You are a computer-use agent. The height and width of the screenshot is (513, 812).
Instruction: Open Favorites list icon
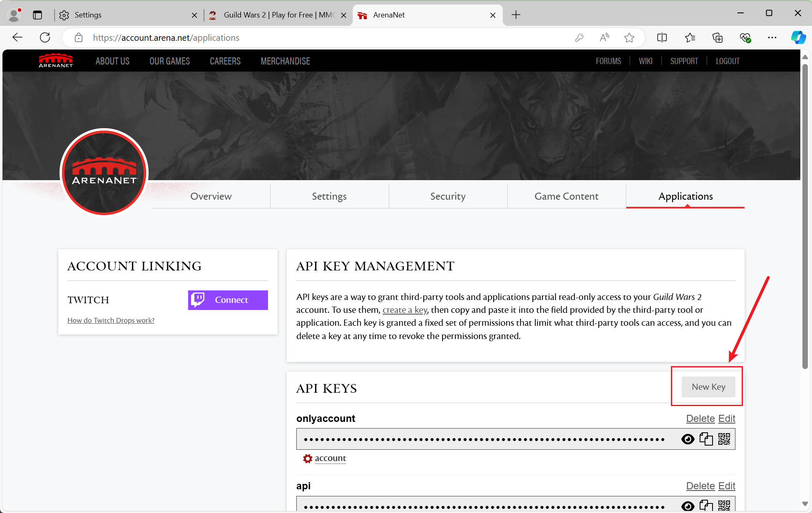tap(690, 38)
